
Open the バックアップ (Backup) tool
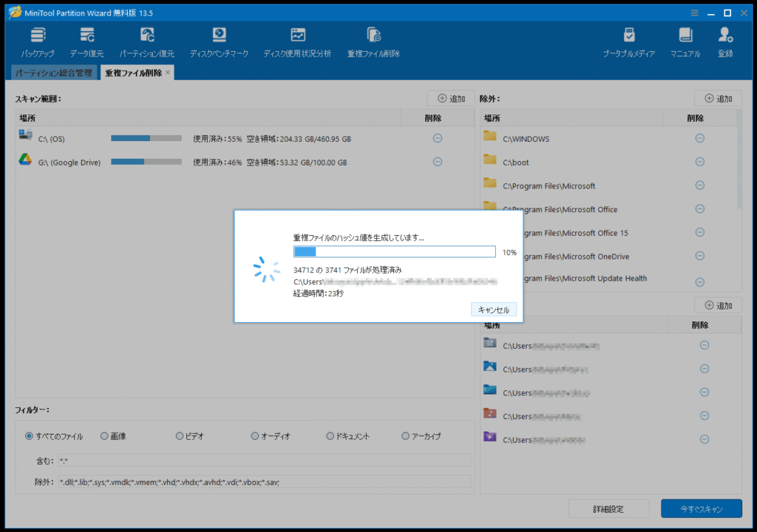[37, 42]
